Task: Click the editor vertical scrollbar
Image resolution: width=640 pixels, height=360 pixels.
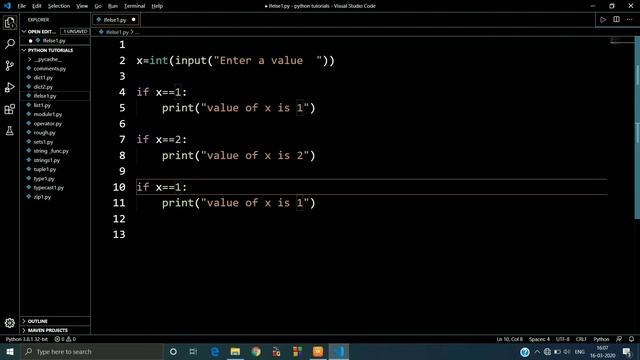Action: [x=637, y=127]
